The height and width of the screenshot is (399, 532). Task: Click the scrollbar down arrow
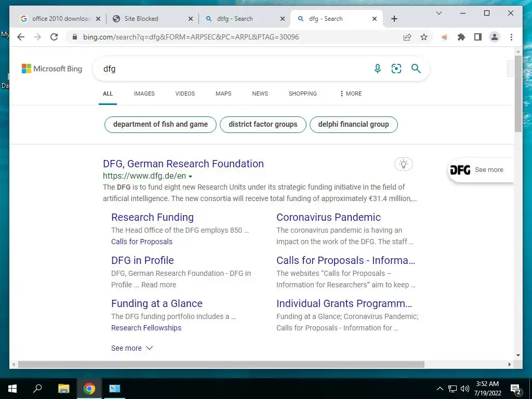(x=518, y=355)
